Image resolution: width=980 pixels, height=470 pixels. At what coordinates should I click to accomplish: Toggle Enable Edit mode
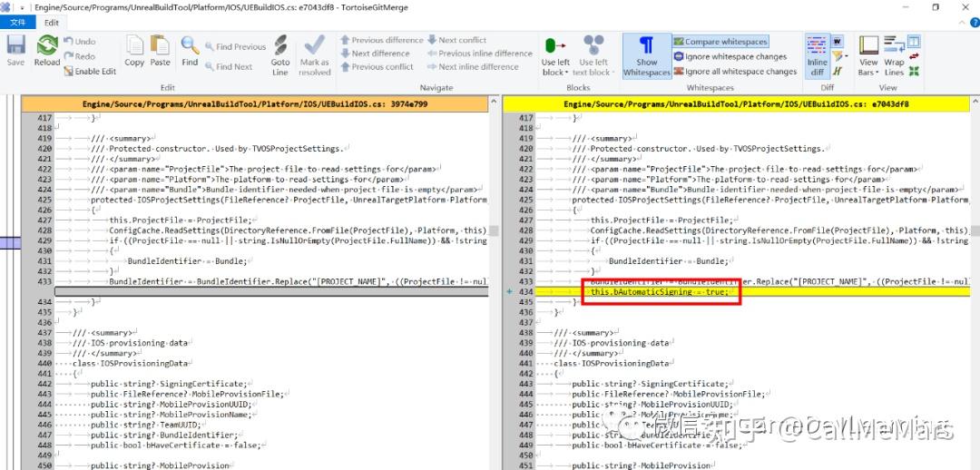coord(90,72)
